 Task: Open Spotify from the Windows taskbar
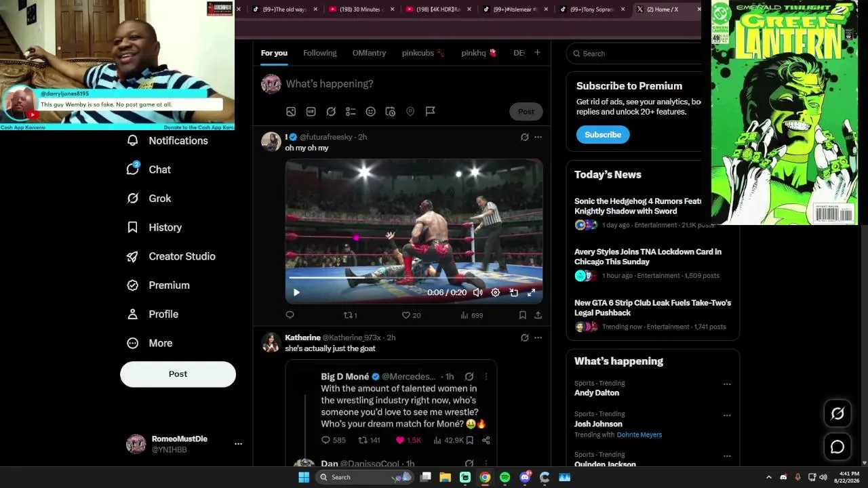[x=505, y=477]
